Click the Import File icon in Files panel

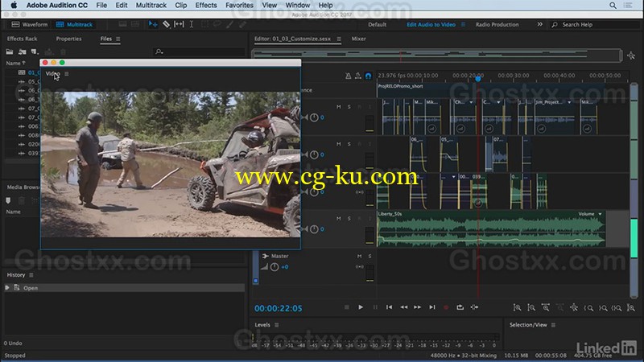coord(23,51)
